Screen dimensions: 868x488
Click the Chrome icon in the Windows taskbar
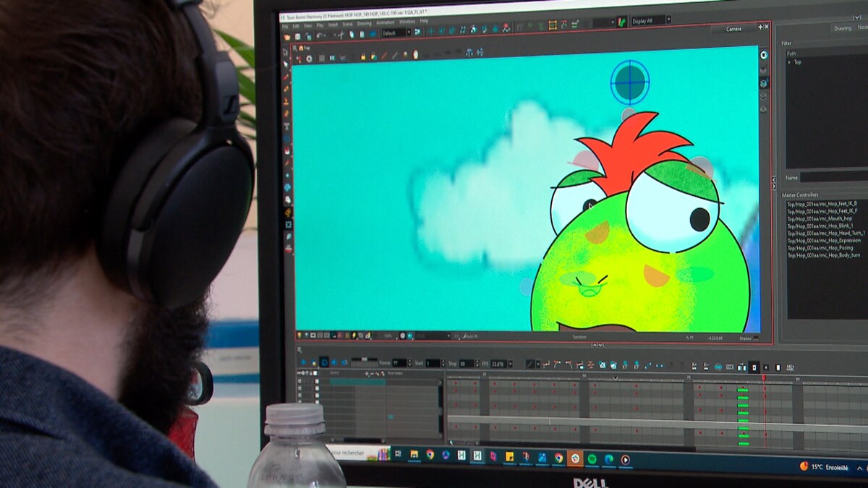[430, 455]
